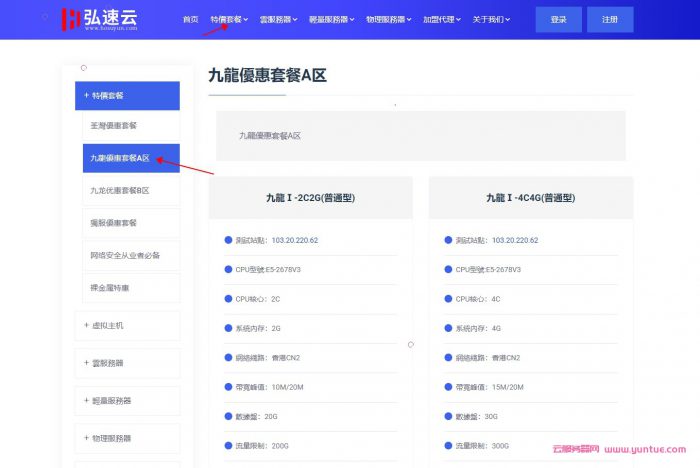
Task: Click the plus icon beside sidebar 輕量服務器
Action: point(86,400)
